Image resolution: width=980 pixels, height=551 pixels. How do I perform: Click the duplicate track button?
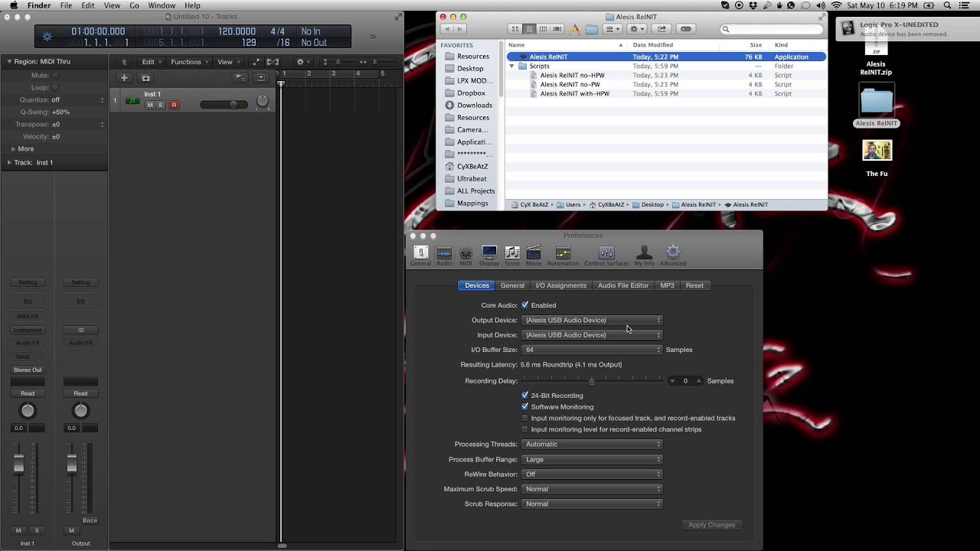pyautogui.click(x=145, y=77)
